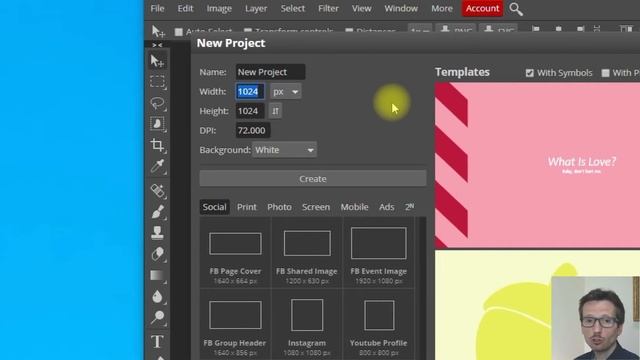640x360 pixels.
Task: Select the Spot Healing Brush tool
Action: point(157,191)
